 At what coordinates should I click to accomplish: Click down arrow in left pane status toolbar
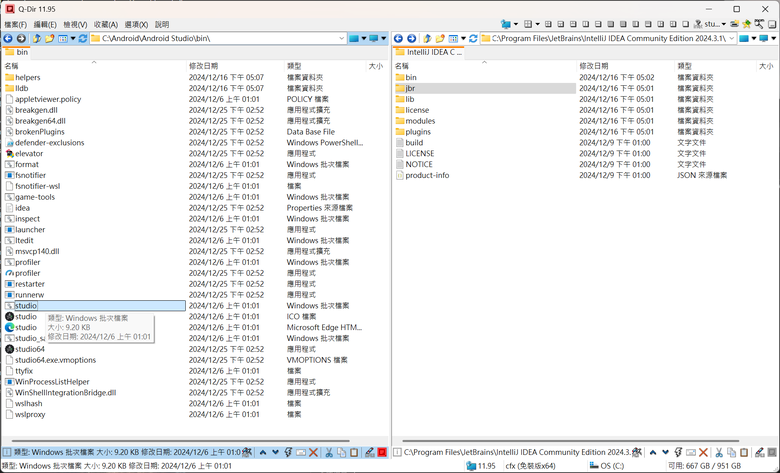point(275,452)
